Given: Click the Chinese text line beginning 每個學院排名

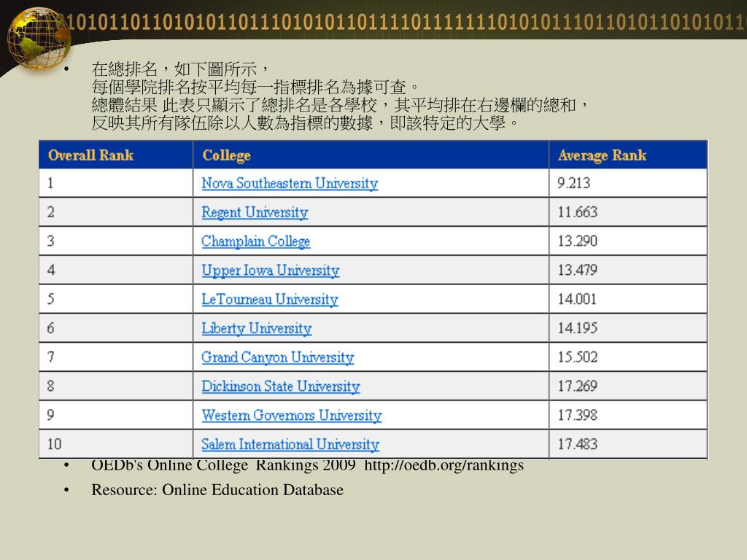Looking at the screenshot, I should 256,87.
